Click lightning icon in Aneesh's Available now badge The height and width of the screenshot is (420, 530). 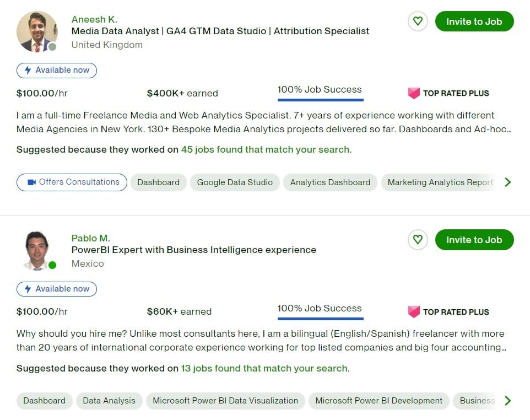(x=28, y=71)
